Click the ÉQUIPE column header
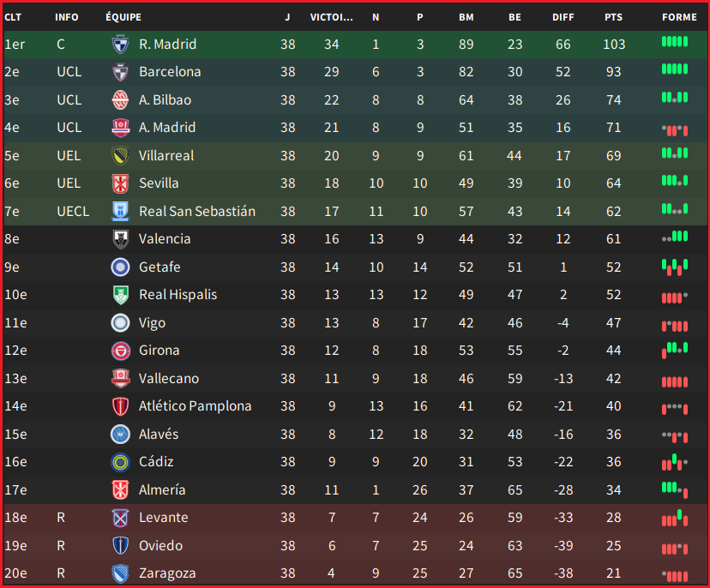The width and height of the screenshot is (710, 588). pos(123,17)
